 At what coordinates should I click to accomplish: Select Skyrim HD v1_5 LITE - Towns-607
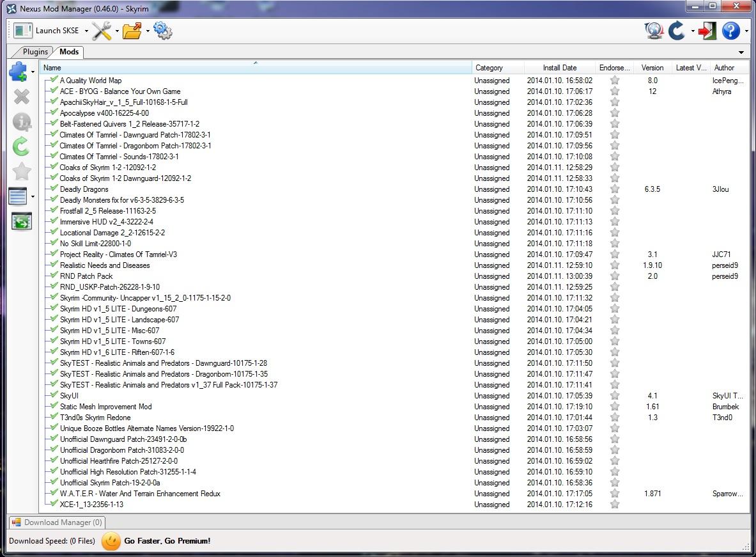tap(394, 341)
